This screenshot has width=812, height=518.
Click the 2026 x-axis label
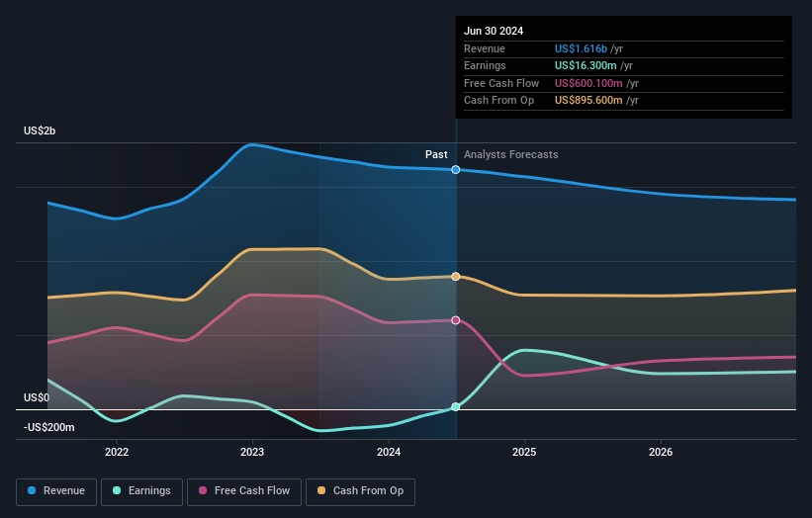pos(661,452)
